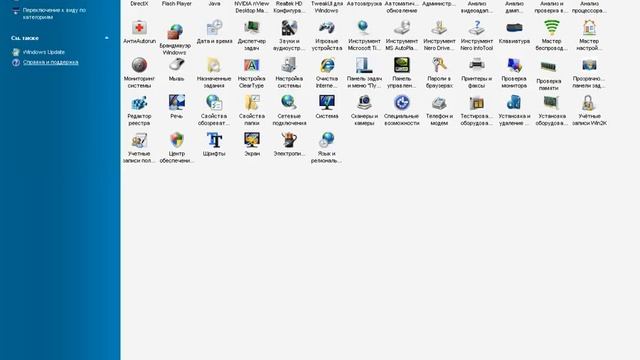The image size is (640, 360).
Task: Open Свойства папки icon
Action: point(251,103)
